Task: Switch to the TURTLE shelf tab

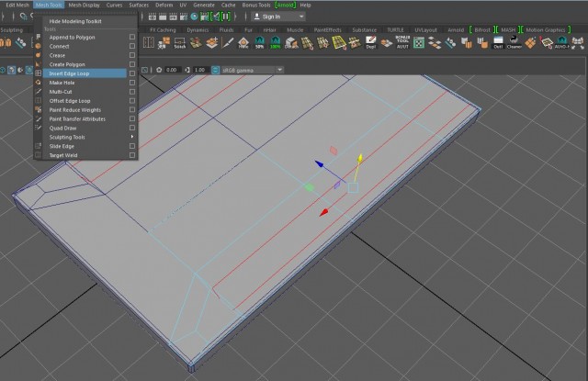Action: point(395,29)
